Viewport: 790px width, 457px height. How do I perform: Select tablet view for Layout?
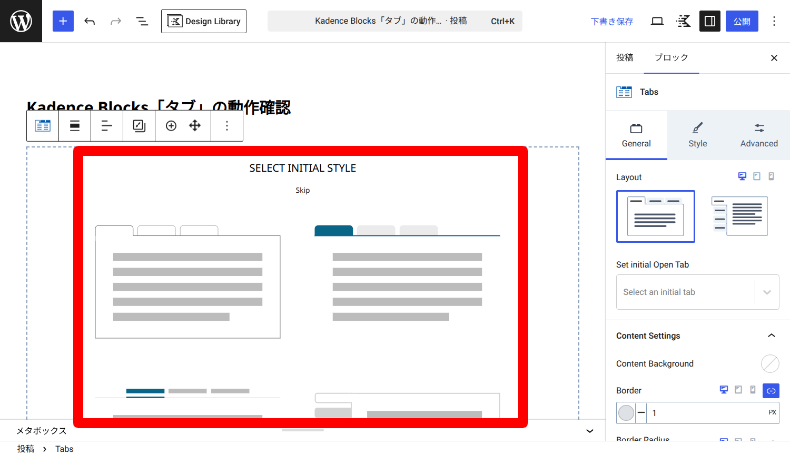[756, 176]
